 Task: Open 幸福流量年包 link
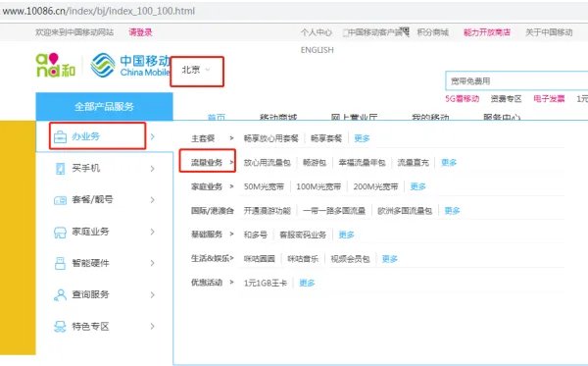tap(362, 163)
